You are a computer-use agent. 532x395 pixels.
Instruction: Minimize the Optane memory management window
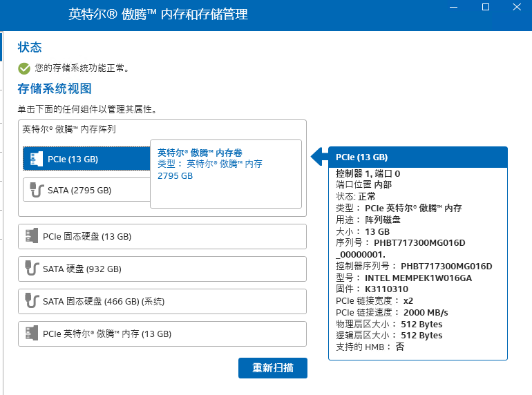tap(454, 7)
